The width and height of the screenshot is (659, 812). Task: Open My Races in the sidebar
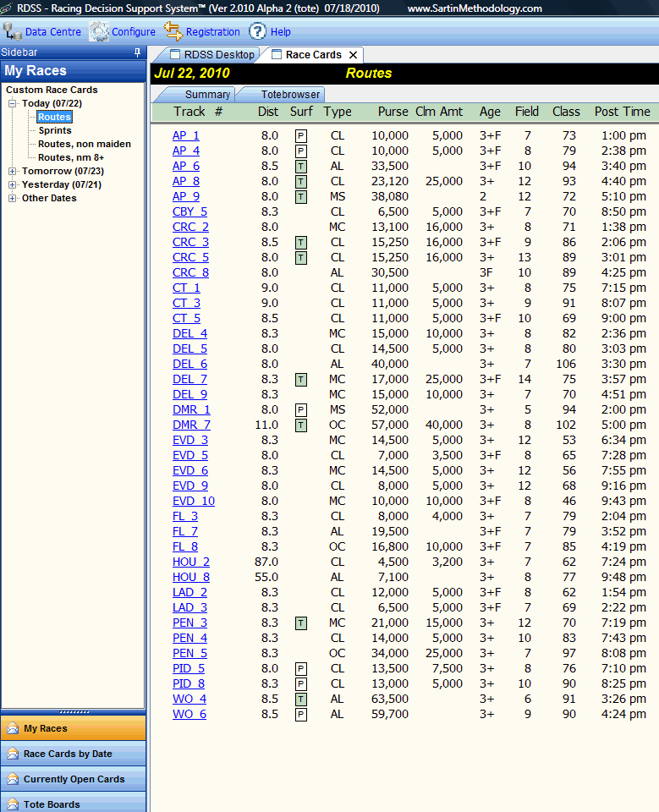(73, 728)
